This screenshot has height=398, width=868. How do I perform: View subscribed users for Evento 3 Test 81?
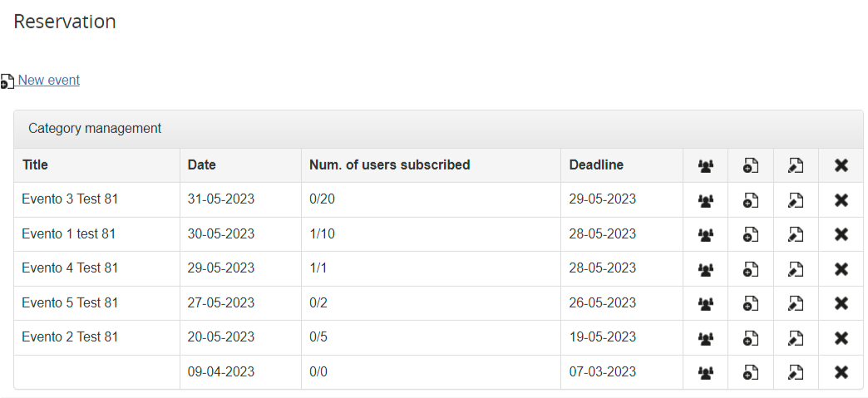click(x=705, y=200)
